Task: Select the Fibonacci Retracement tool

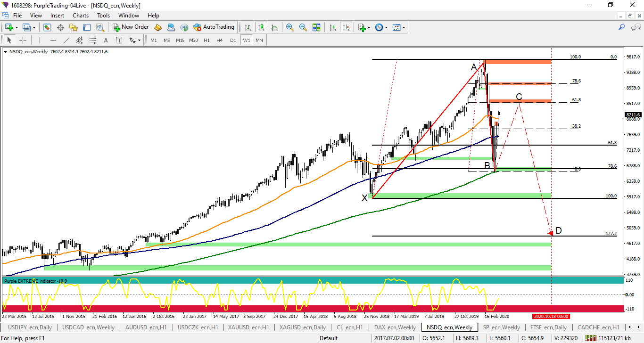Action: 93,40
